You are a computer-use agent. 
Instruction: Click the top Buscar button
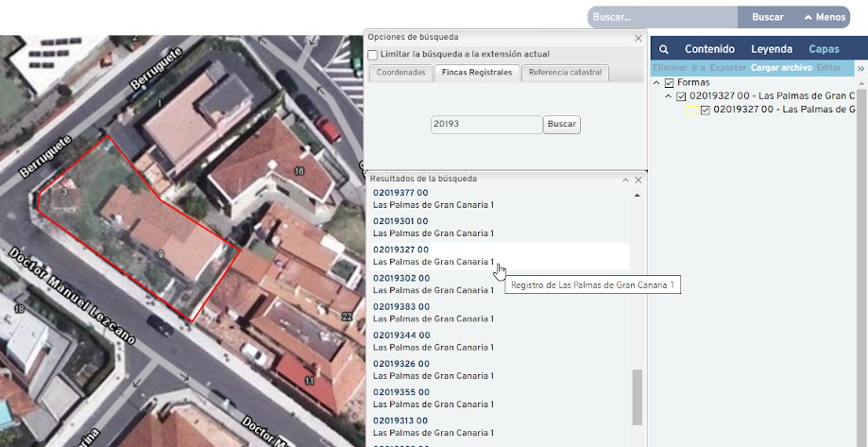(x=767, y=17)
